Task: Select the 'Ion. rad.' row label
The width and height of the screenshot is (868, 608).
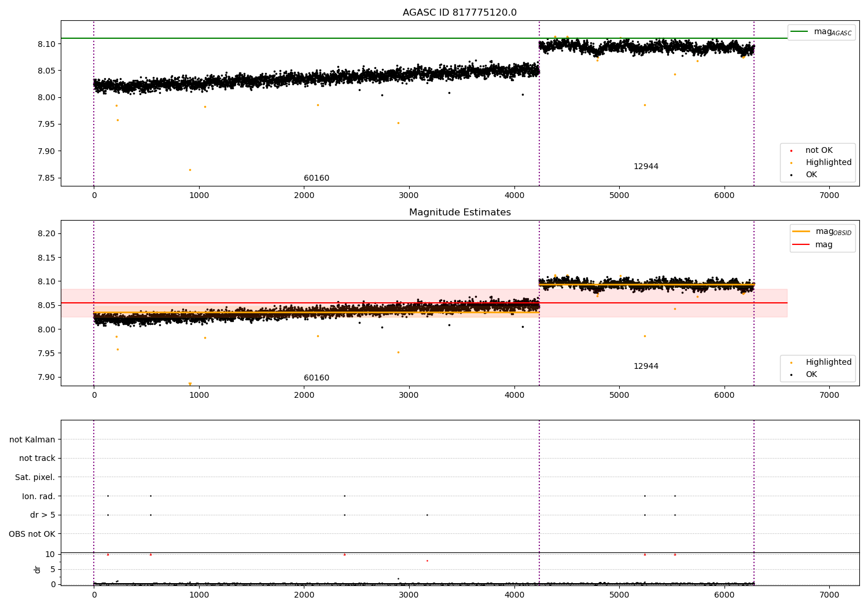Action: pyautogui.click(x=39, y=497)
